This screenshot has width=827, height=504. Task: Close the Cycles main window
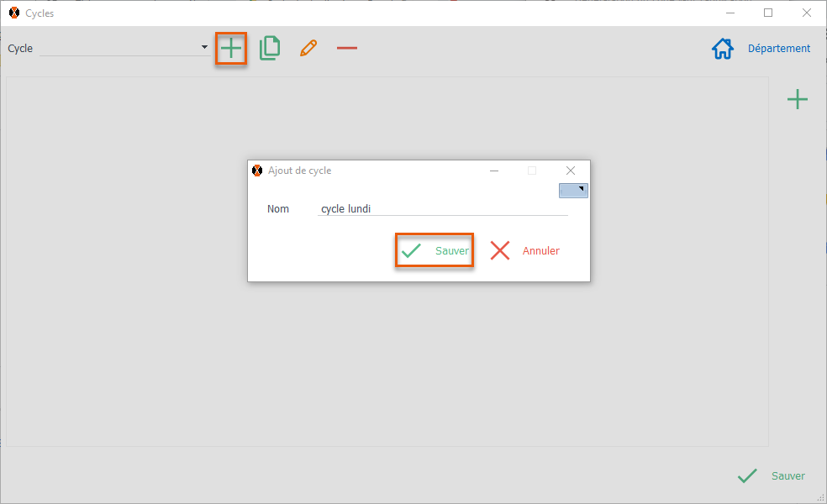coord(806,13)
